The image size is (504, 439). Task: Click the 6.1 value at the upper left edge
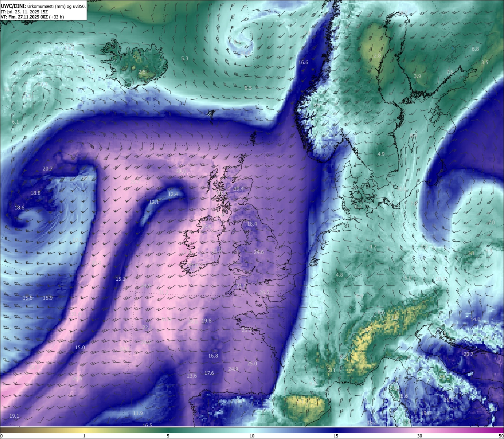(15, 122)
